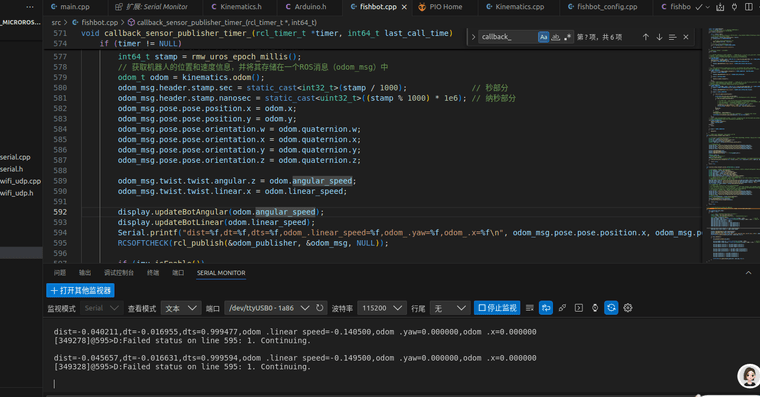Click the 停止监视 button
The image size is (760, 397).
point(497,308)
